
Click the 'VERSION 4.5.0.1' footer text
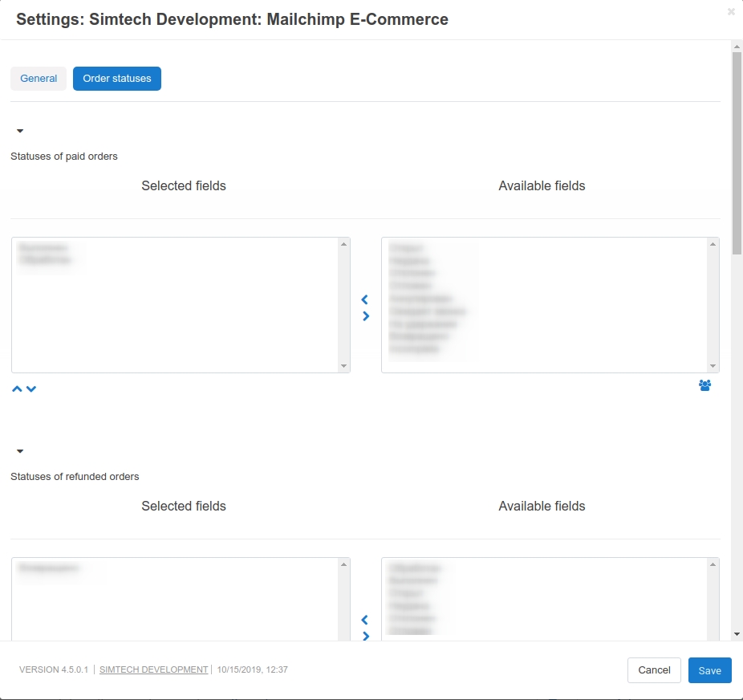(x=54, y=669)
